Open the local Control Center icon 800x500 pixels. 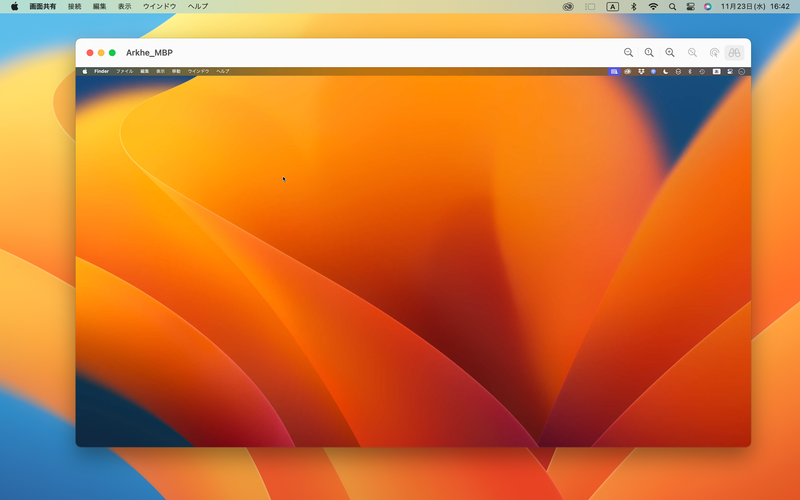point(690,7)
